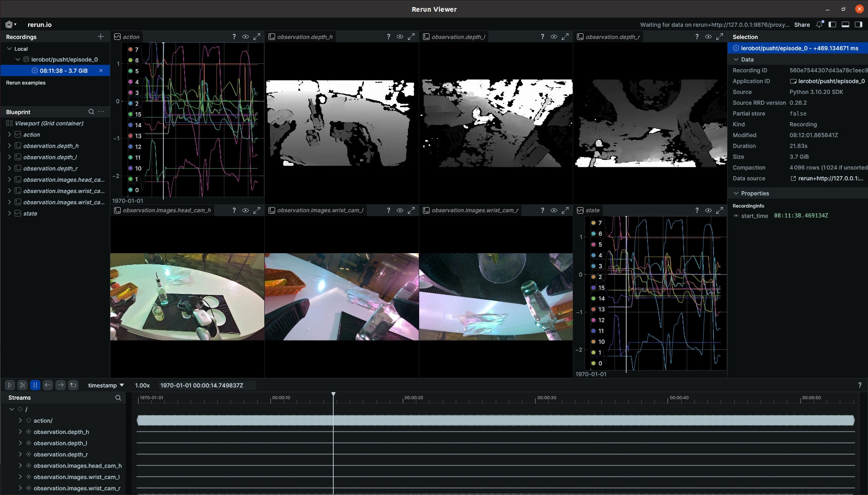Open the timestamp timeline dropdown
Screen dimensions: 868x495
click(106, 386)
